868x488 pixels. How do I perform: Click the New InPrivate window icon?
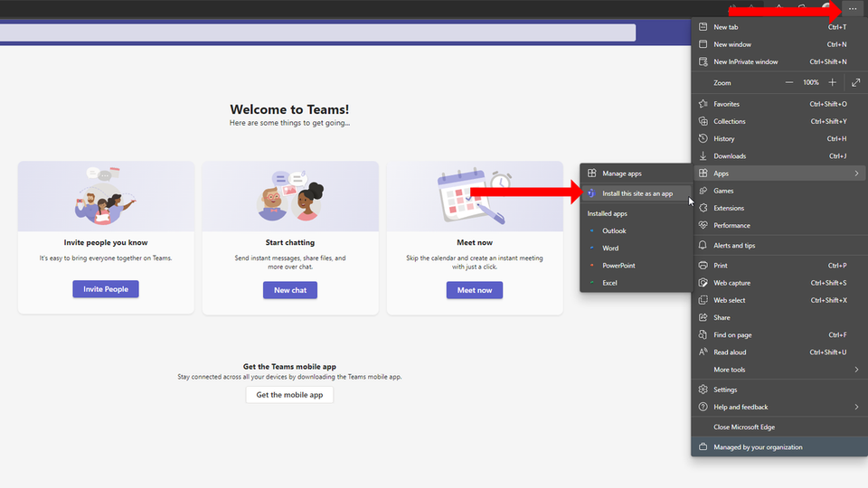[x=703, y=61]
